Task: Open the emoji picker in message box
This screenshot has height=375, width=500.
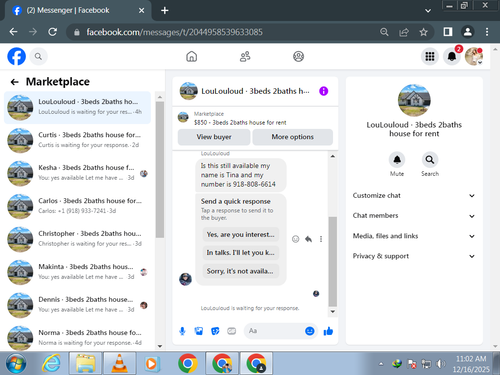Action: coord(310,331)
